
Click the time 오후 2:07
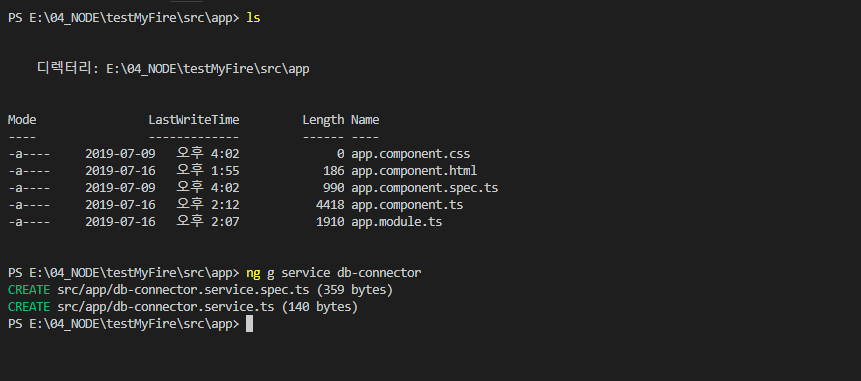tap(208, 222)
